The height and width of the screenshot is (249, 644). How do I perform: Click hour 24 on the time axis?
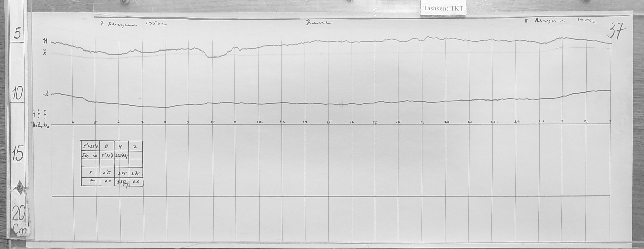[x=541, y=122]
